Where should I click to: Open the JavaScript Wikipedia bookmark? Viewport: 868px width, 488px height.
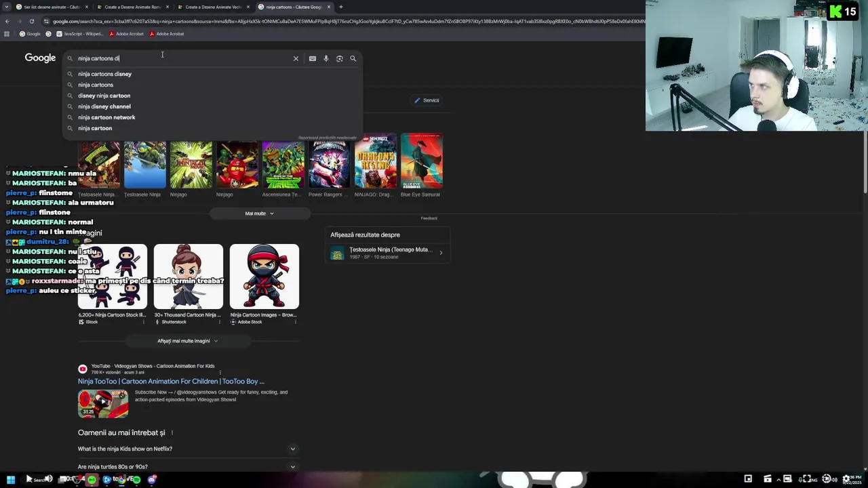pyautogui.click(x=79, y=34)
